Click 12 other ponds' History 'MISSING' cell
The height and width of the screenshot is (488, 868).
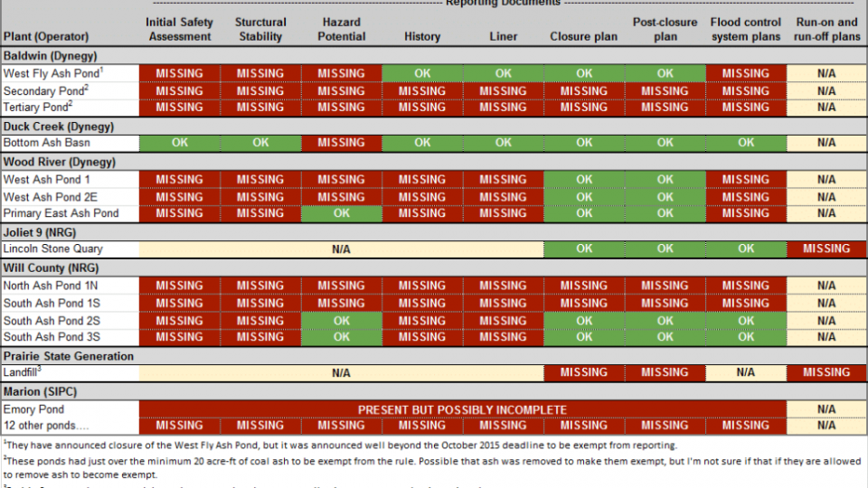point(422,426)
